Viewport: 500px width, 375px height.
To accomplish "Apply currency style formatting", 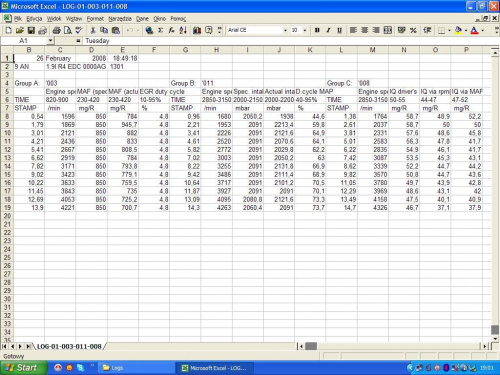I will click(402, 30).
